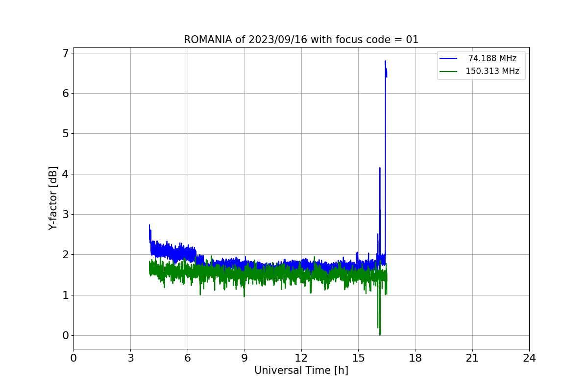Click x-axis tick label '18'
Image resolution: width=588 pixels, height=392 pixels.
(x=416, y=358)
